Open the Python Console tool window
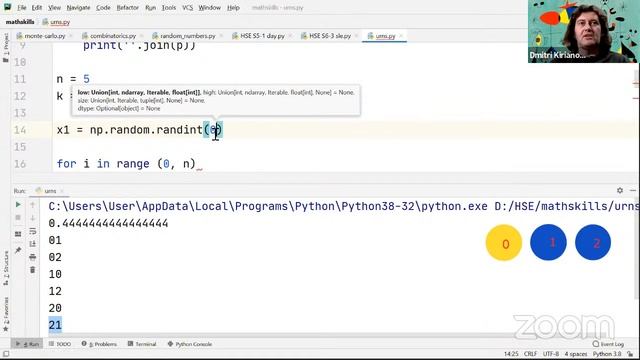Screen dimensions: 640x360 tap(190, 344)
